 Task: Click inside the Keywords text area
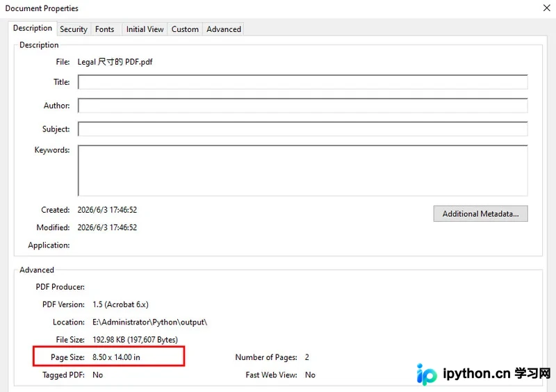point(302,170)
